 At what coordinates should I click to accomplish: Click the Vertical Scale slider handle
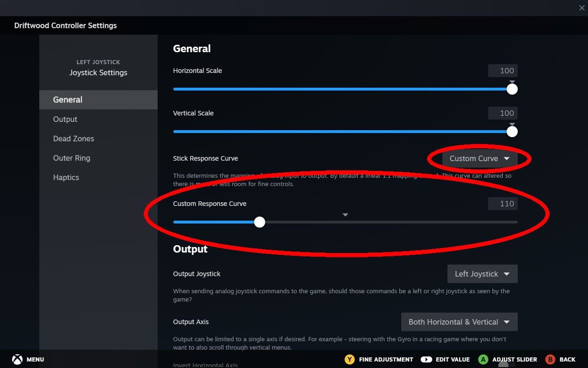(x=512, y=132)
